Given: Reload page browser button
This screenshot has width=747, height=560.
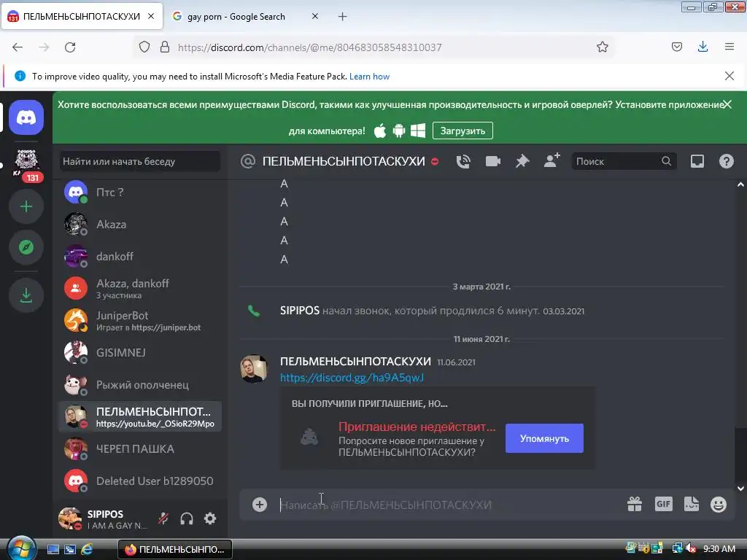Looking at the screenshot, I should [70, 47].
